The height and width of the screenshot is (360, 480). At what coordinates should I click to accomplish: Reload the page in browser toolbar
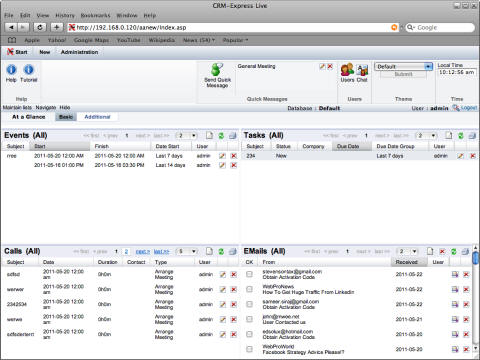[40, 27]
